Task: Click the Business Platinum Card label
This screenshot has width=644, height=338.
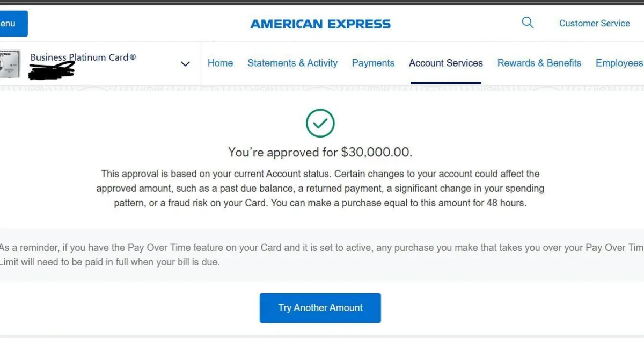Action: pos(83,57)
